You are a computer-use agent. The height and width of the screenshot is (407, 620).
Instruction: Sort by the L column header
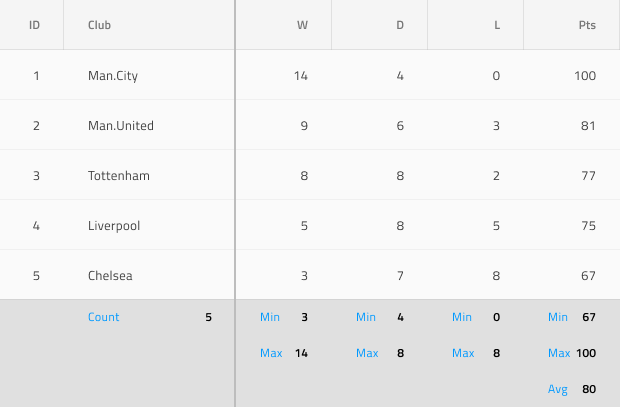click(x=476, y=25)
